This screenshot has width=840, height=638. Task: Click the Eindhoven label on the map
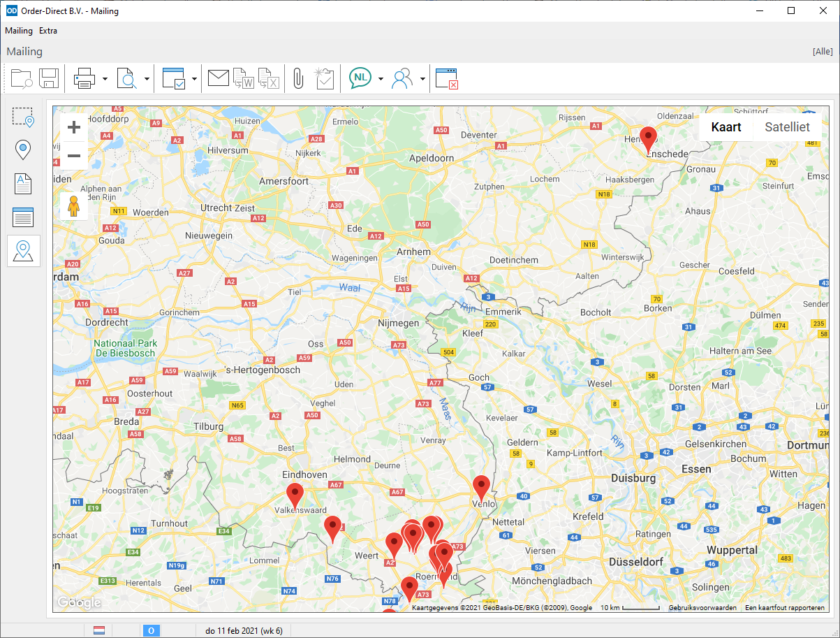tap(306, 474)
